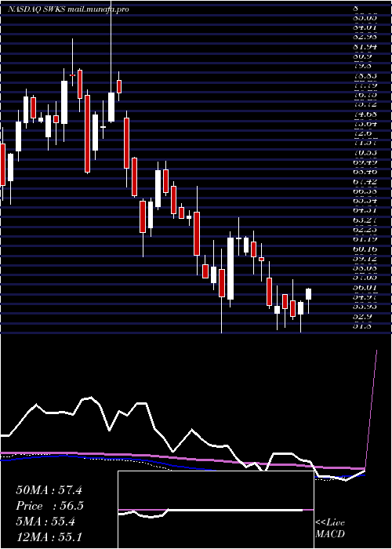Click the last white candlestick on the right
392x549 pixels.
coord(308,294)
